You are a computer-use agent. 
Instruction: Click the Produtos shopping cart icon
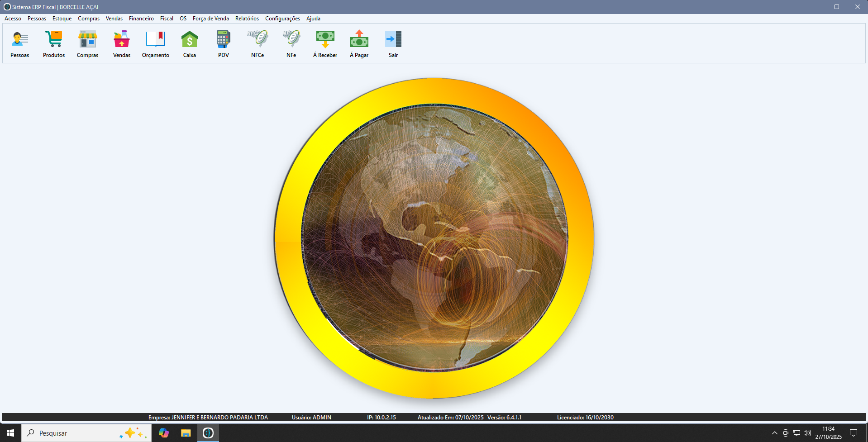[54, 39]
